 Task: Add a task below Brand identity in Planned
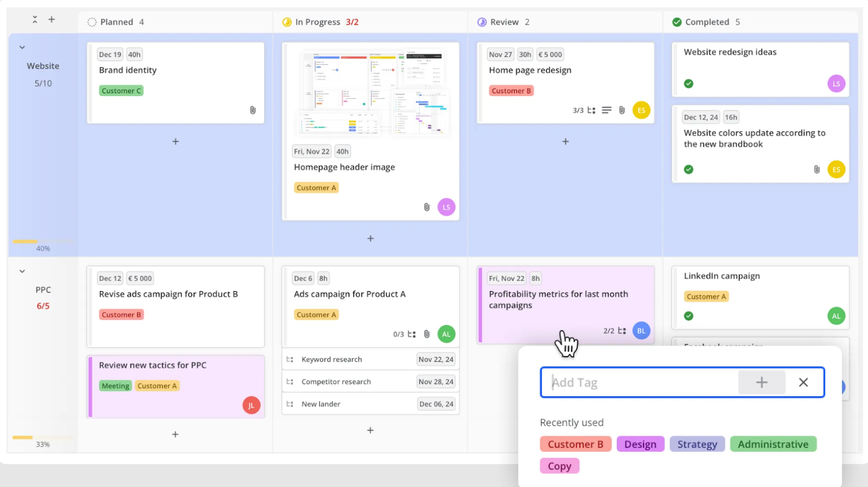tap(175, 142)
